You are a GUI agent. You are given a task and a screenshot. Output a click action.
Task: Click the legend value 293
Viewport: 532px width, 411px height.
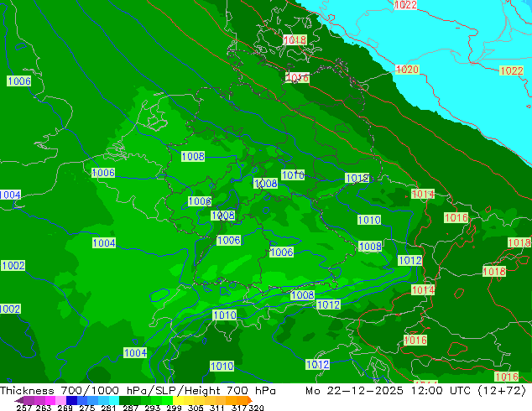pos(153,408)
